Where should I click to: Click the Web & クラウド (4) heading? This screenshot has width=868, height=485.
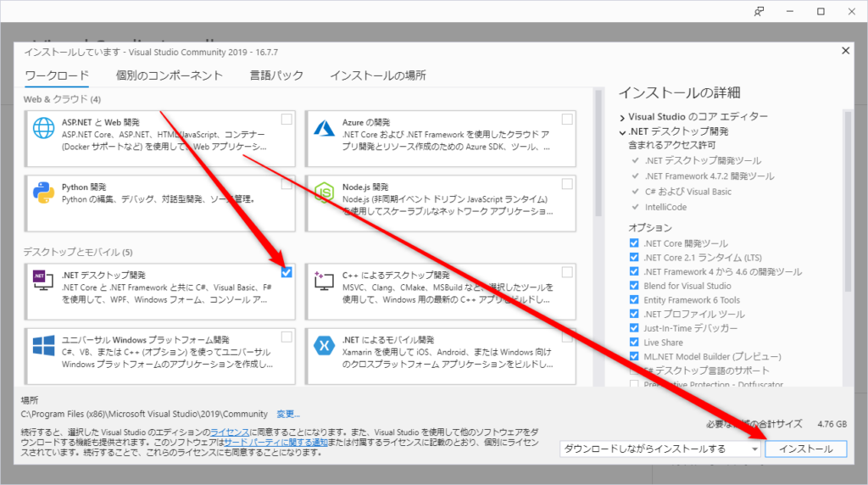[x=62, y=99]
